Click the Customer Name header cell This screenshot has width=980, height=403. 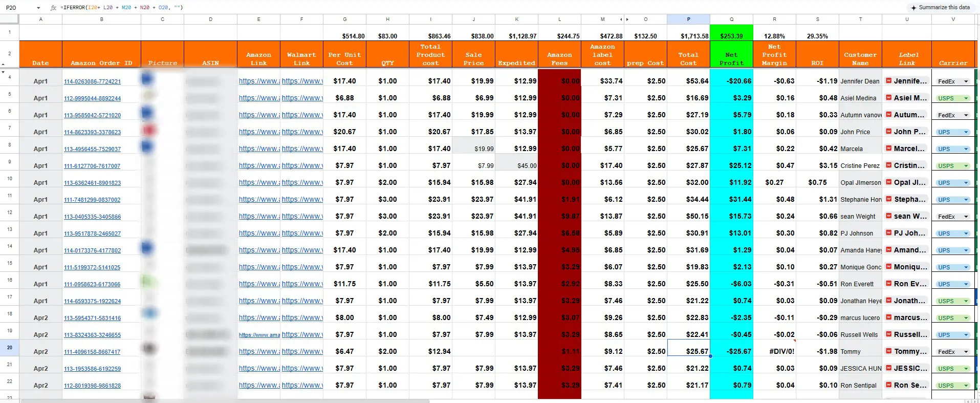click(x=860, y=54)
